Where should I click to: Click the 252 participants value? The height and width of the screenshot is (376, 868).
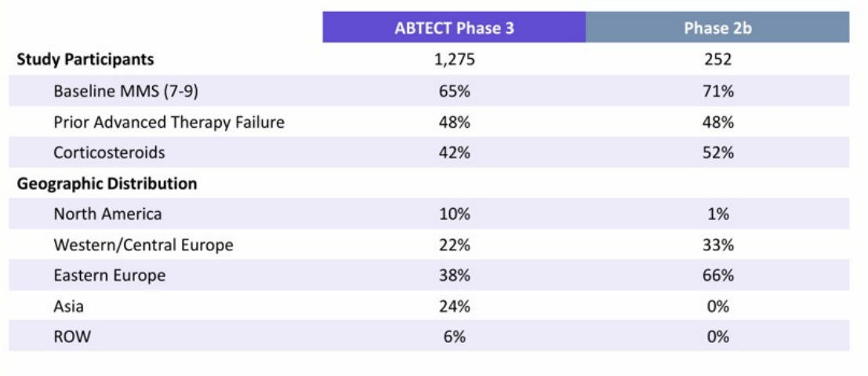(717, 60)
